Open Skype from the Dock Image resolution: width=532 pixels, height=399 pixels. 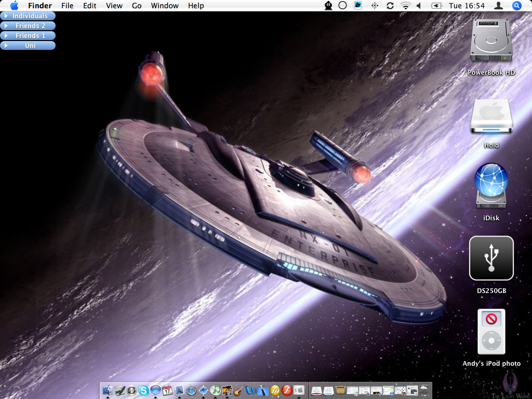[143, 391]
